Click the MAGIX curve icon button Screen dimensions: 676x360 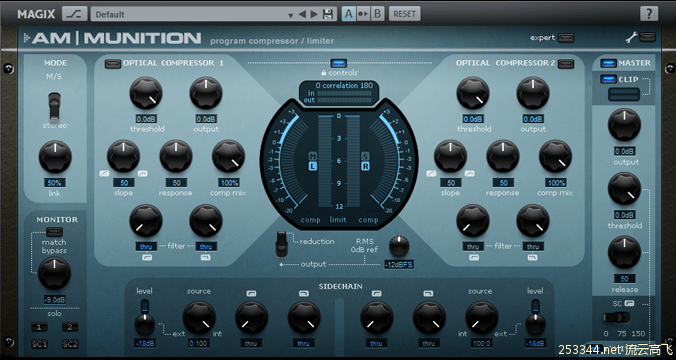(75, 14)
